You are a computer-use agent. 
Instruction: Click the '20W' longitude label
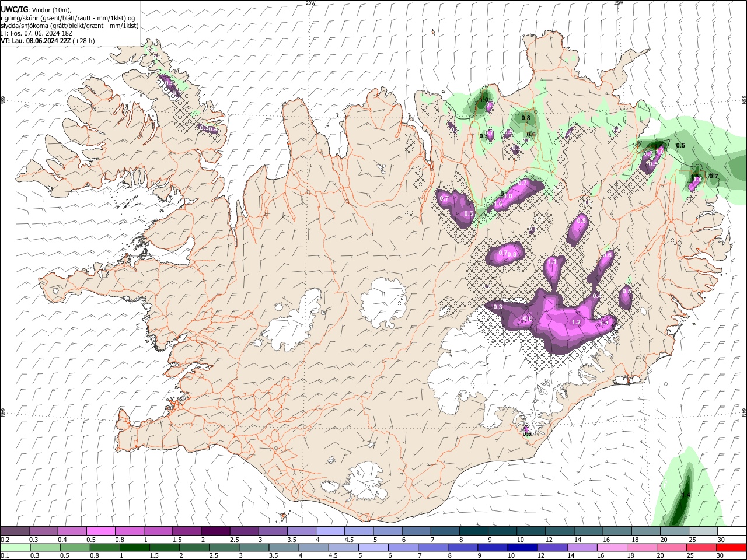(x=310, y=3)
